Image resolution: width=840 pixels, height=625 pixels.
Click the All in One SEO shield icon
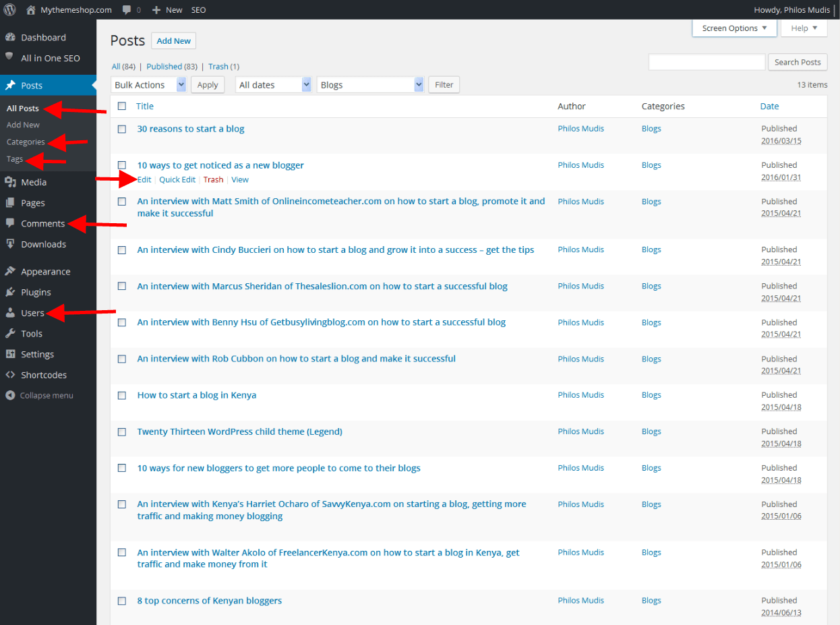coord(10,57)
